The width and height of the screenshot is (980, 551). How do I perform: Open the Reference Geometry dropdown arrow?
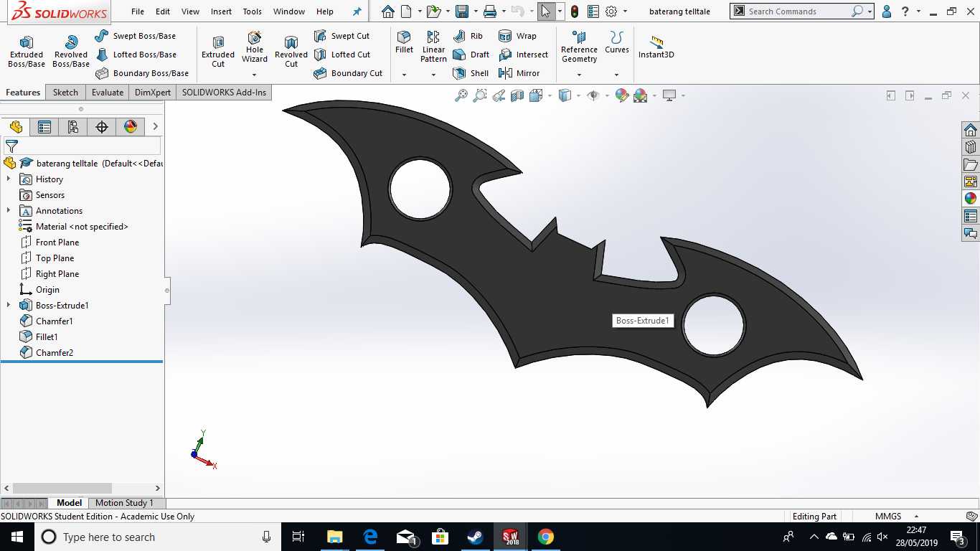pyautogui.click(x=579, y=75)
